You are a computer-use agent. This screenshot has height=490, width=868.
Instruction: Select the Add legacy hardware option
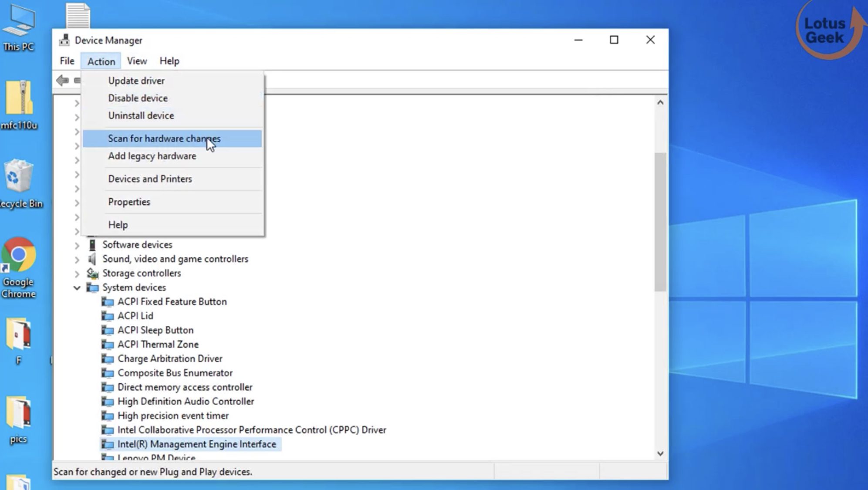pos(152,155)
